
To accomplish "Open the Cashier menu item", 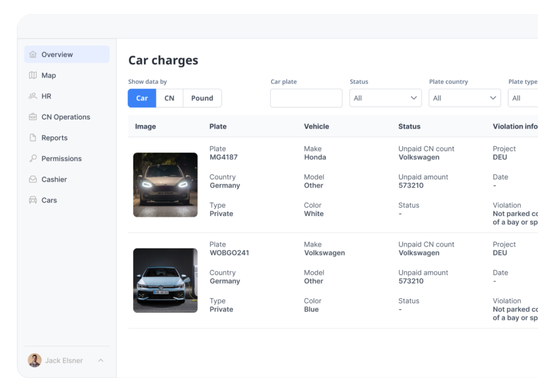I will tap(54, 180).
